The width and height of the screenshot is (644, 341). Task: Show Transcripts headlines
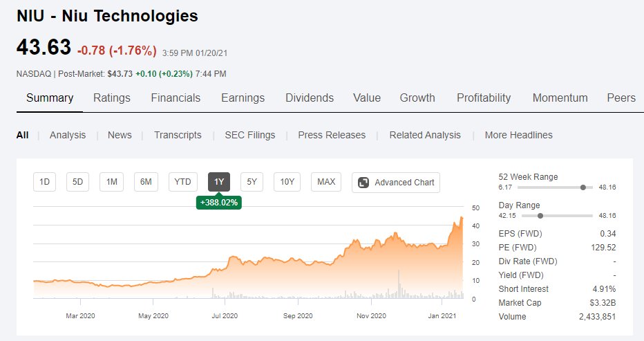pos(178,135)
